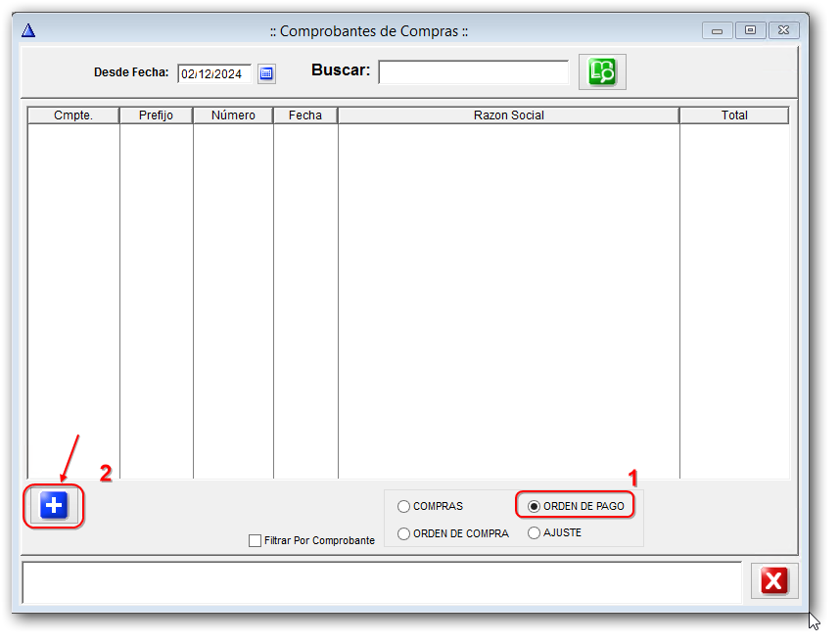Viewport: 840px width, 643px height.
Task: Click the Desde Fecha date field
Action: (x=213, y=73)
